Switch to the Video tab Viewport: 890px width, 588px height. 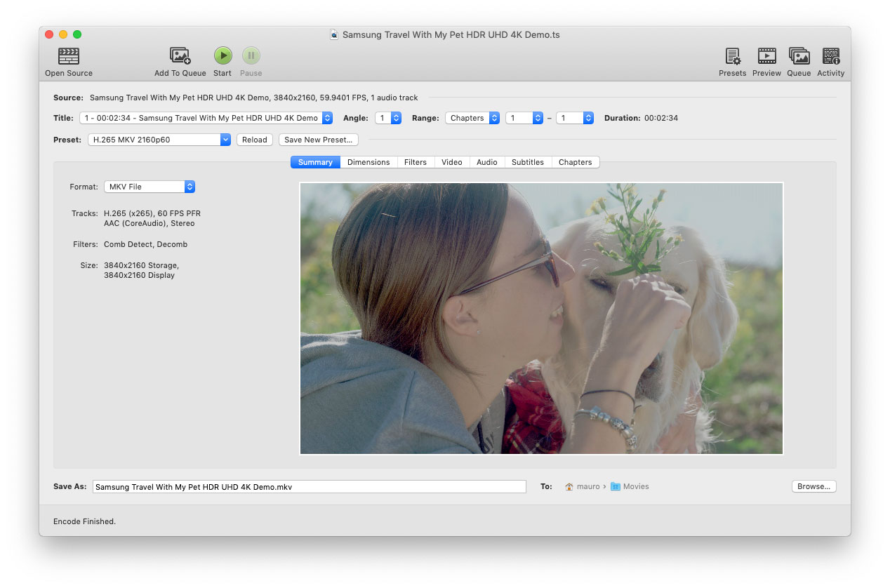451,162
